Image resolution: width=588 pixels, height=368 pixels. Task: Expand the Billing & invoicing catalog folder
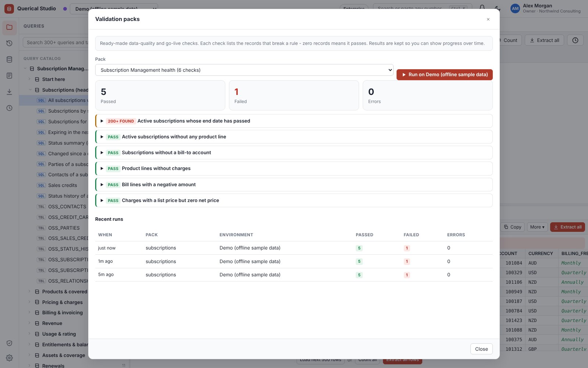pos(62,313)
